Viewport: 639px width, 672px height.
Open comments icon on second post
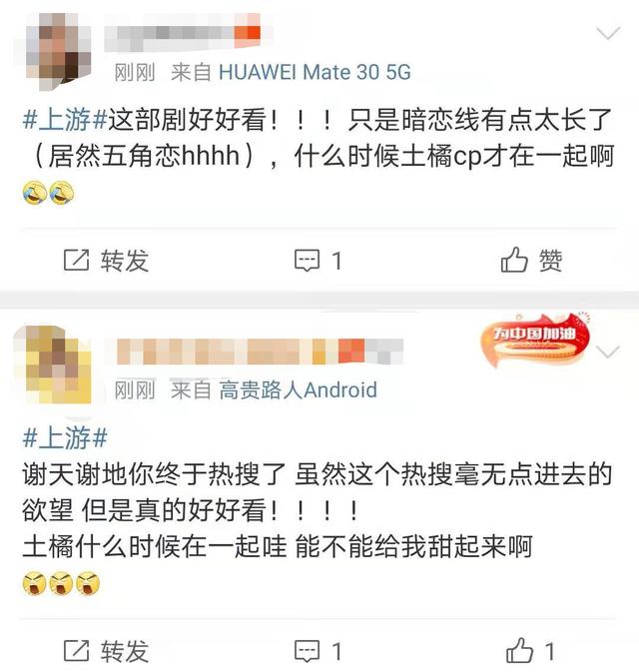pos(307,652)
